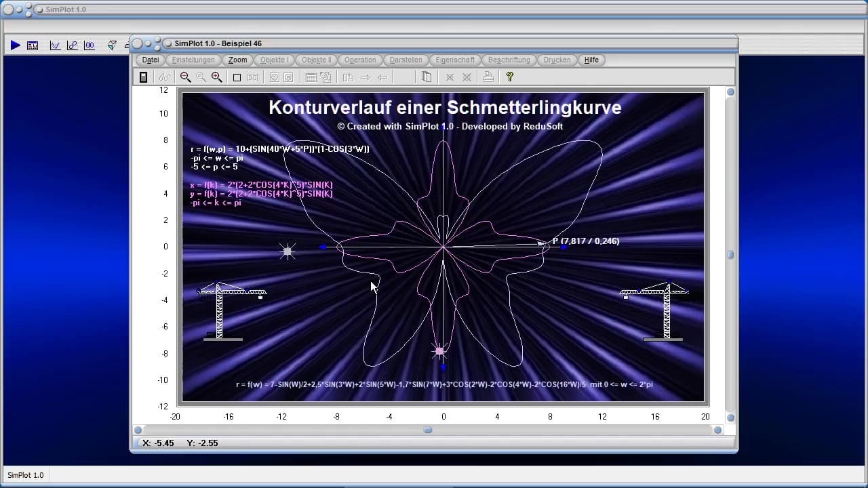The height and width of the screenshot is (488, 868).
Task: Open the Darstellen menu
Action: tap(406, 60)
